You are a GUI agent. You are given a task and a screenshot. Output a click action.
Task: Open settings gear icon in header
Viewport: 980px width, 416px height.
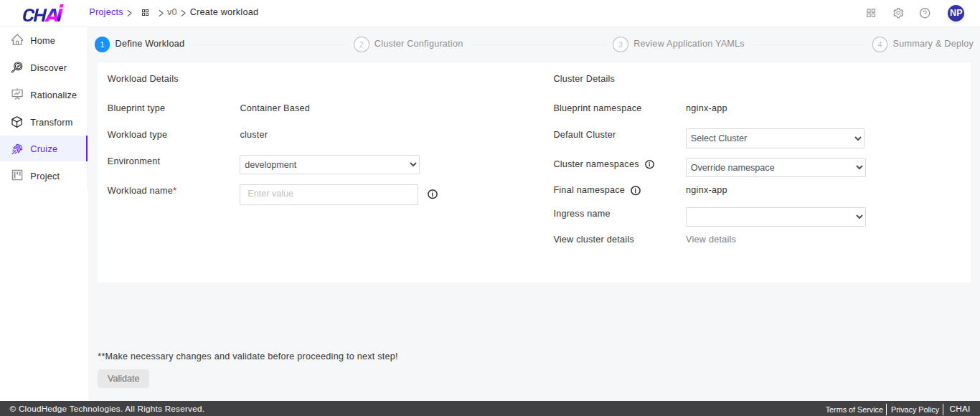898,13
